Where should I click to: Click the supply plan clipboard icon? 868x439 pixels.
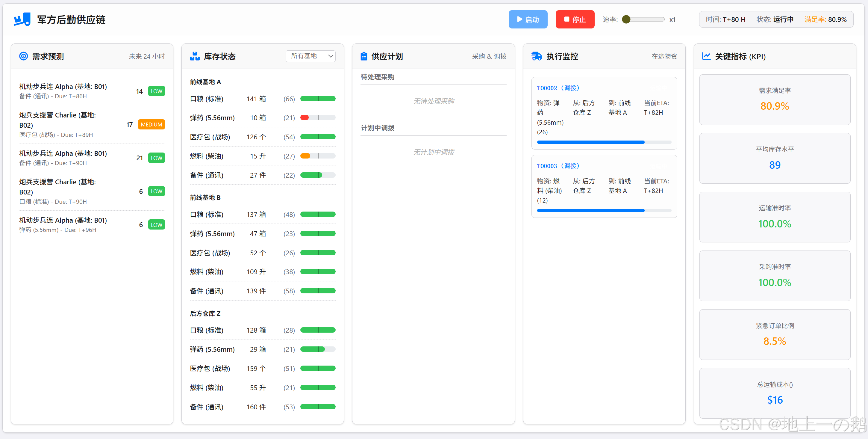[364, 56]
